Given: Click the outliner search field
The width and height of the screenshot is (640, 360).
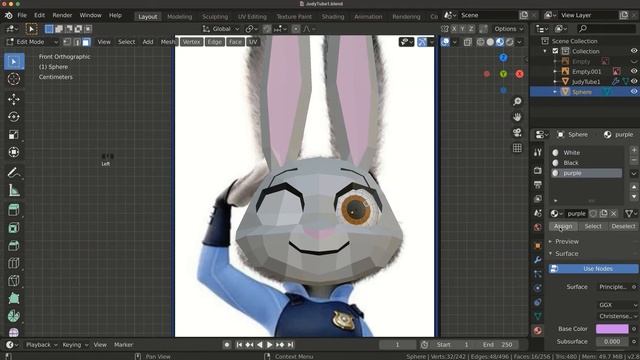Looking at the screenshot, I should [607, 29].
